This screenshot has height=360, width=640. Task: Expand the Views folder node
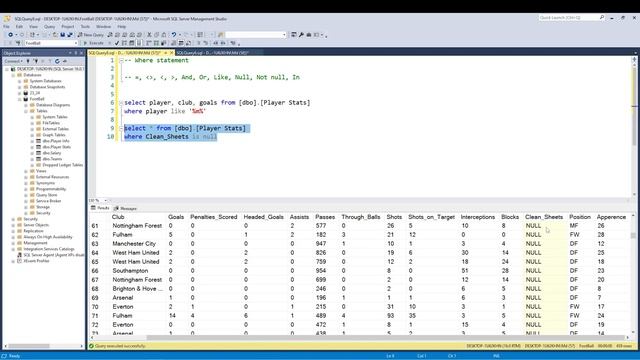pyautogui.click(x=26, y=171)
